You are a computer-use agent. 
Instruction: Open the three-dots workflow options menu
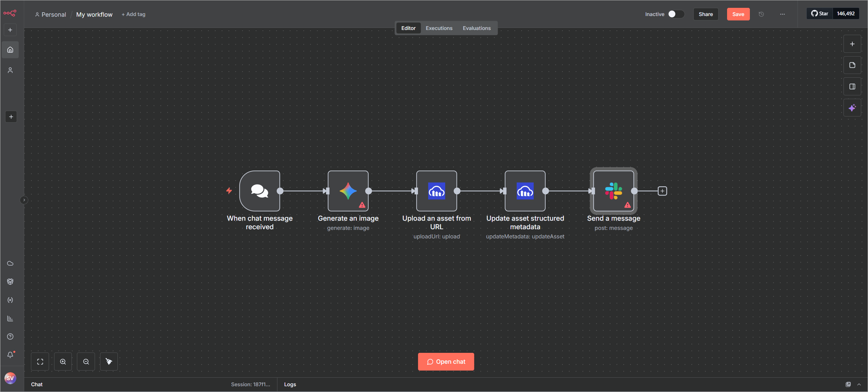782,14
